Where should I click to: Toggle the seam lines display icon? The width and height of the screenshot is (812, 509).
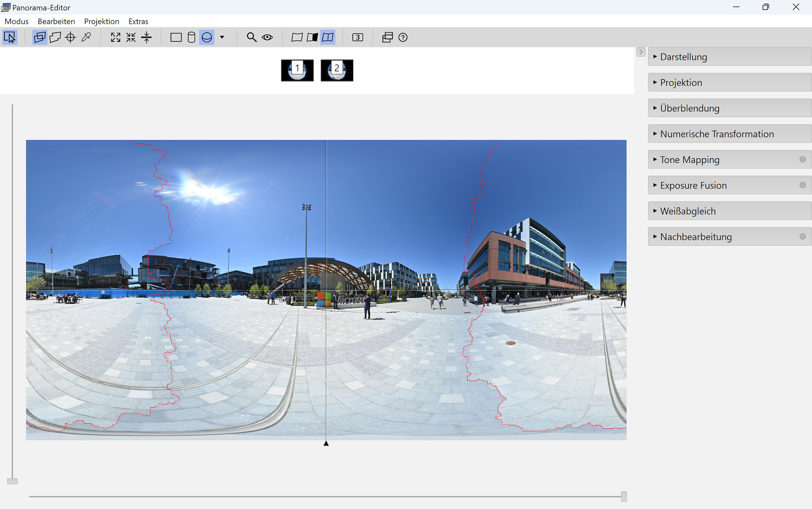(328, 37)
